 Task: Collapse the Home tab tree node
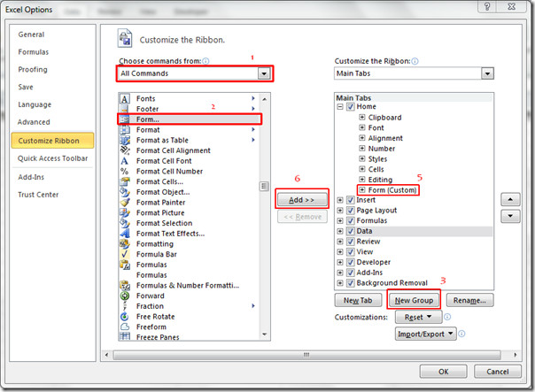coord(340,107)
